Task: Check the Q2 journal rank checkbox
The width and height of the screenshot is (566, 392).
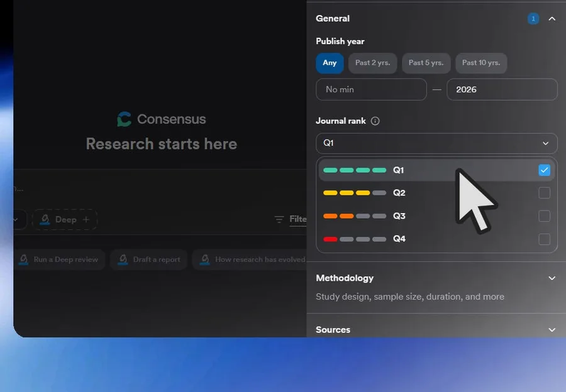Action: (544, 193)
